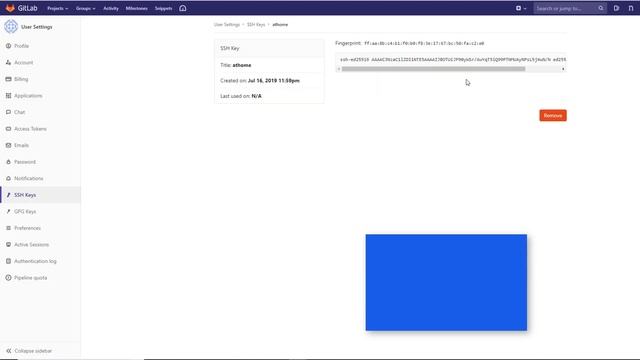
Task: Click the Notifications bell icon
Action: pos(8,178)
